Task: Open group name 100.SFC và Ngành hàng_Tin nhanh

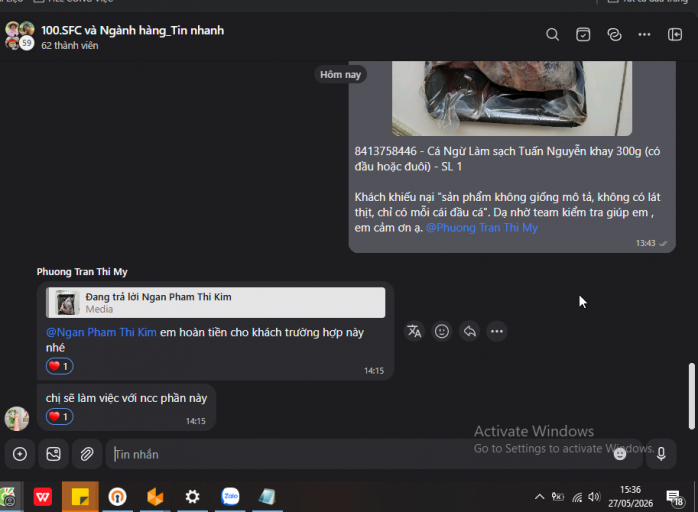Action: coord(133,30)
